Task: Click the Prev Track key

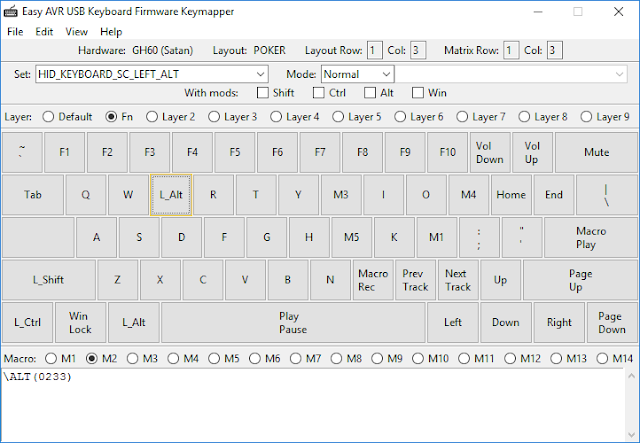Action: tap(416, 280)
